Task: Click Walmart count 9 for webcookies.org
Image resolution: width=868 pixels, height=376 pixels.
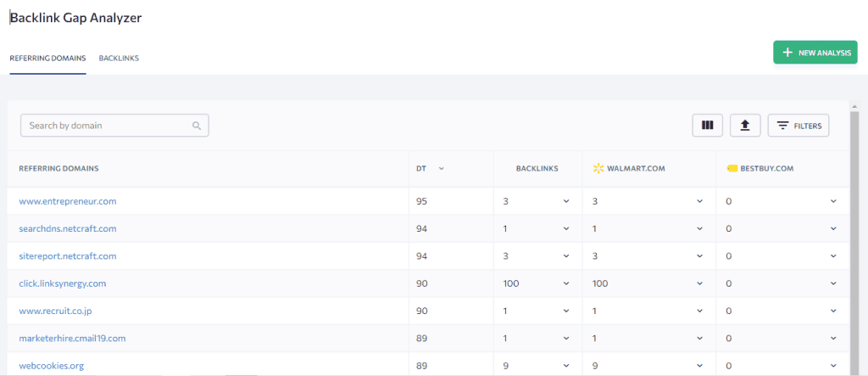Action: click(595, 366)
